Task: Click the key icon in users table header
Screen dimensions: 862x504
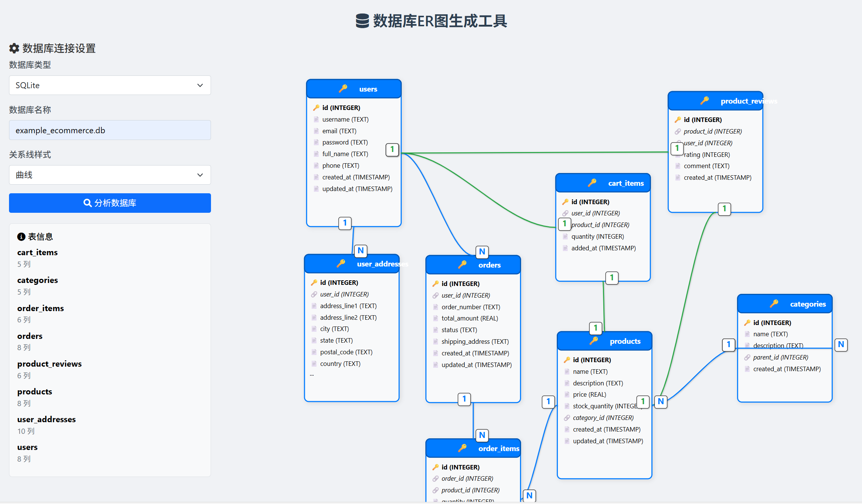Action: coord(343,89)
